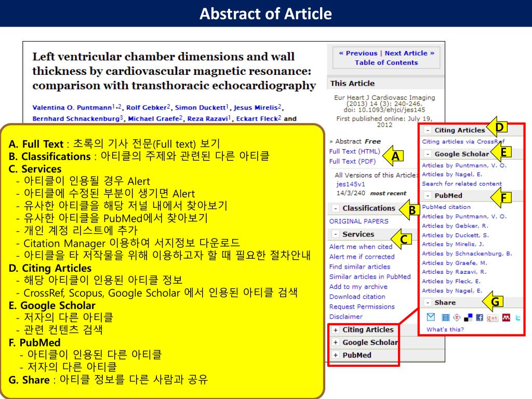The image size is (532, 399).
Task: Click the Google +1 share icon
Action: point(493,318)
